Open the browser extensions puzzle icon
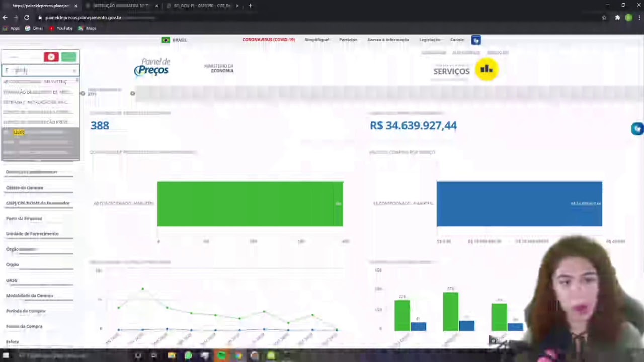The image size is (644, 362). coord(617,17)
